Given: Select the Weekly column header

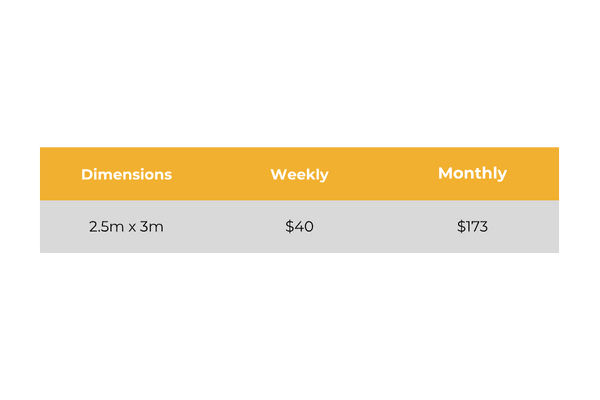Looking at the screenshot, I should (x=299, y=175).
